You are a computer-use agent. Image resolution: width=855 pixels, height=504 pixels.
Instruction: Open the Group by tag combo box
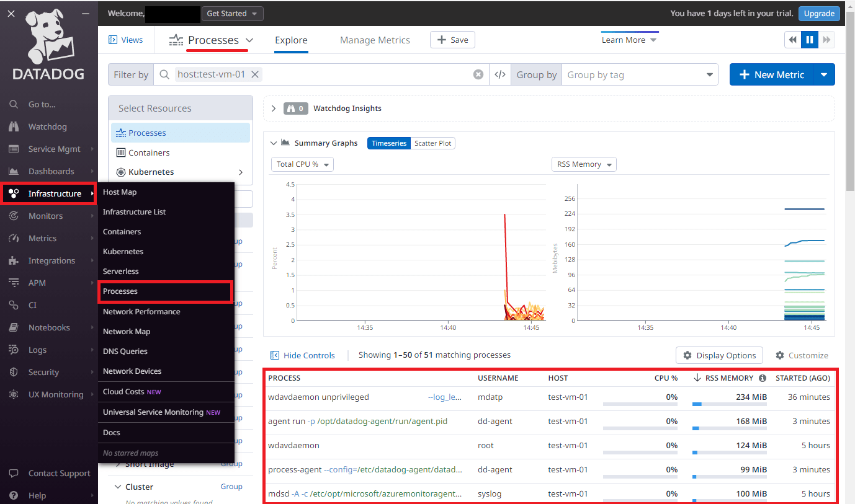pyautogui.click(x=640, y=74)
